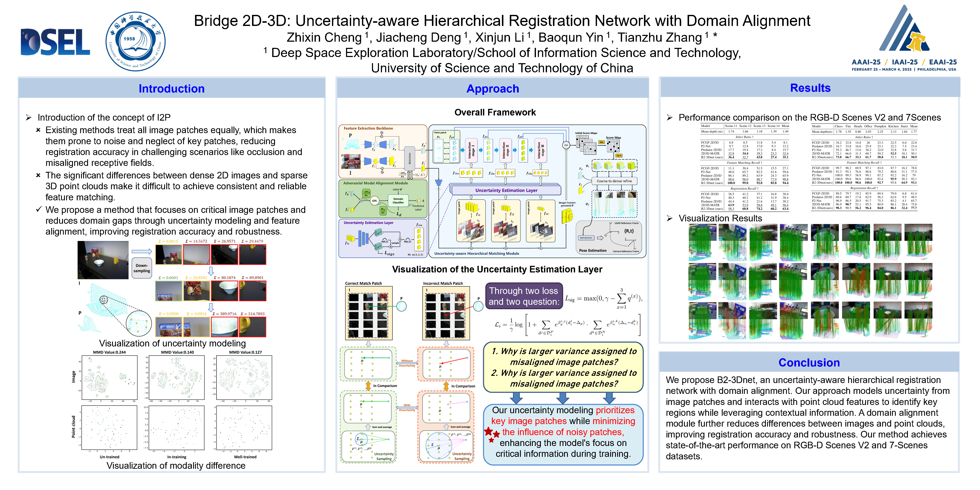The height and width of the screenshot is (490, 980).
Task: Click arrow bullet before Performance comparison
Action: pos(669,118)
